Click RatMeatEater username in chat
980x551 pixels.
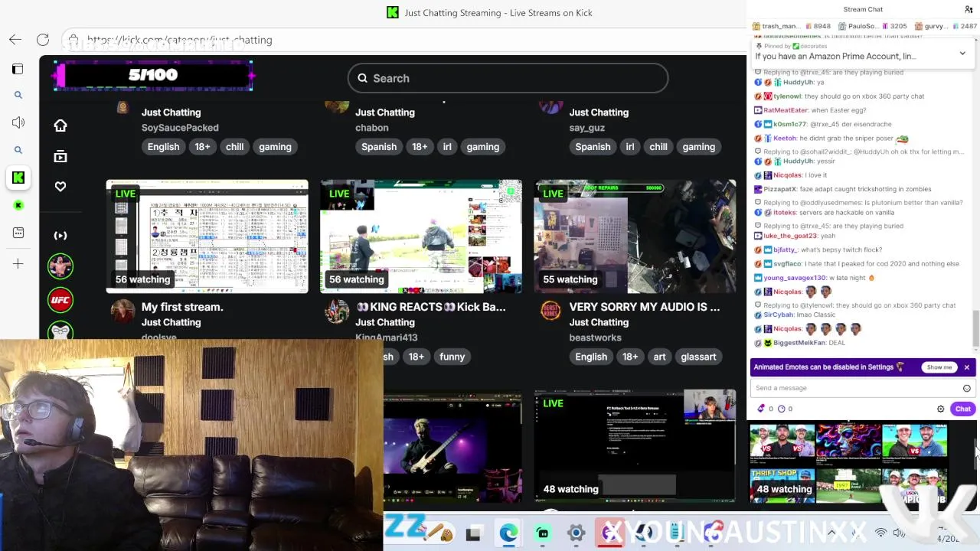[786, 110]
